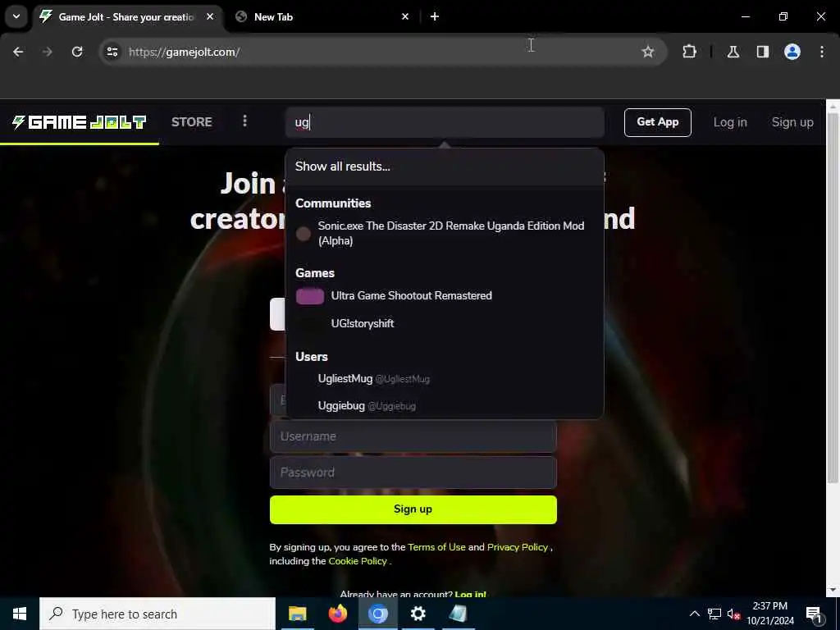
Task: Click the green Sign up button
Action: click(x=413, y=509)
